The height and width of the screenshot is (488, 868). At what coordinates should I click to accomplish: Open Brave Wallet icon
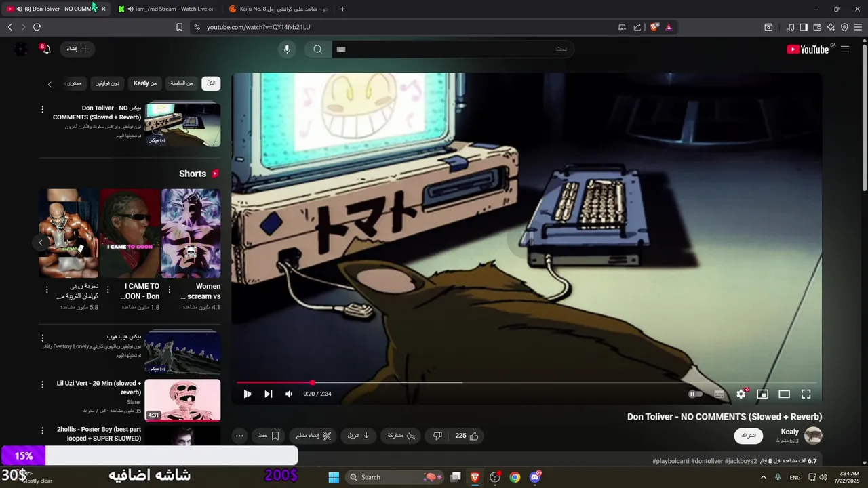[x=817, y=27]
